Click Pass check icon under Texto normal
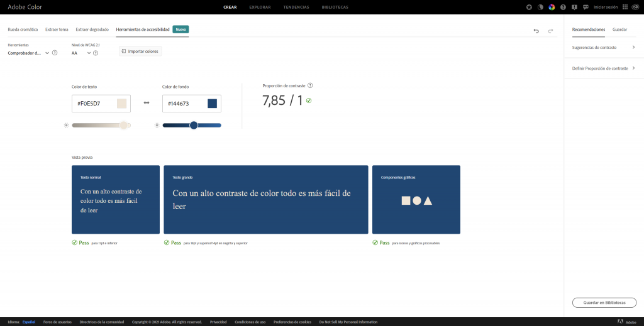This screenshot has height=326, width=644. [74, 242]
